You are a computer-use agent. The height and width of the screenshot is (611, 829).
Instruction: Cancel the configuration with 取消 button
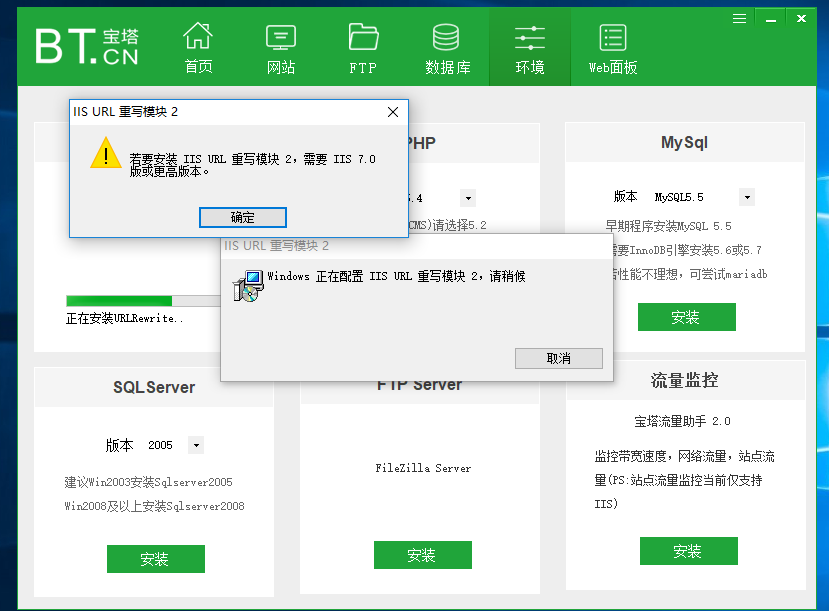click(559, 358)
